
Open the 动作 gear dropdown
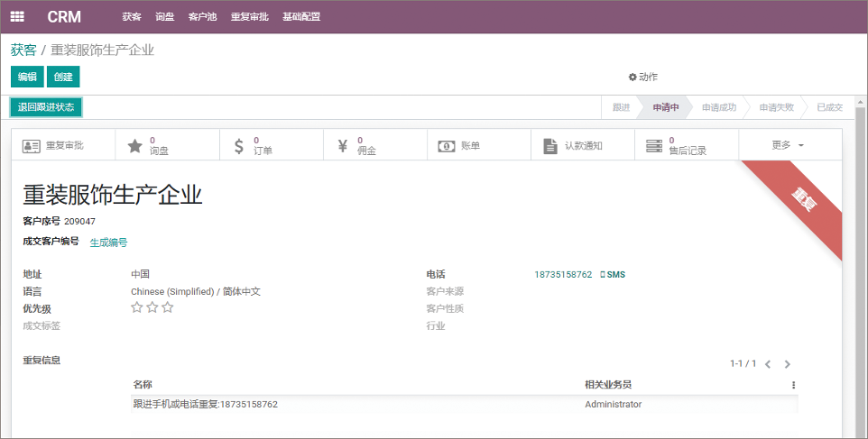coord(643,77)
